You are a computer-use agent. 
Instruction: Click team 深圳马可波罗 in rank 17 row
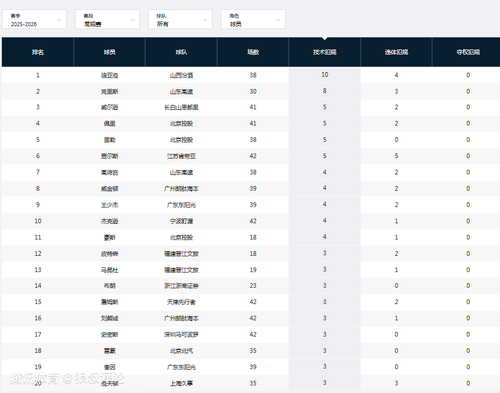coord(181,335)
